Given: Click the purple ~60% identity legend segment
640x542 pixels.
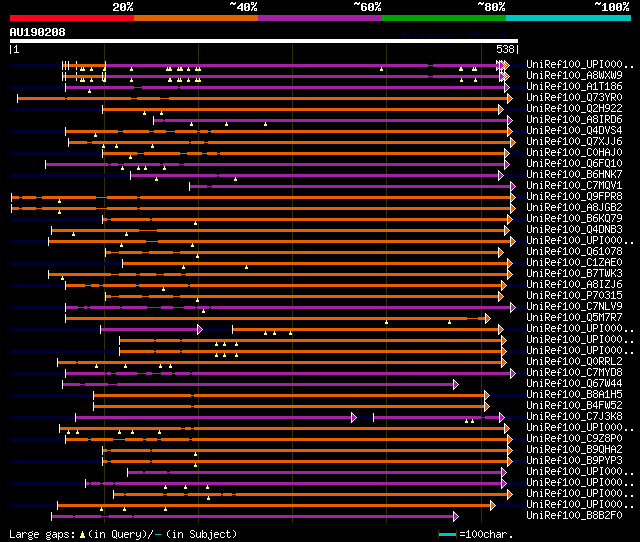Looking at the screenshot, I should pyautogui.click(x=320, y=18).
